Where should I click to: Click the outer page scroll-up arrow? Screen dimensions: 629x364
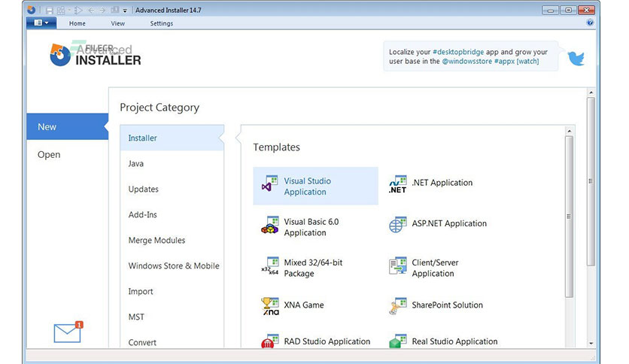point(591,93)
